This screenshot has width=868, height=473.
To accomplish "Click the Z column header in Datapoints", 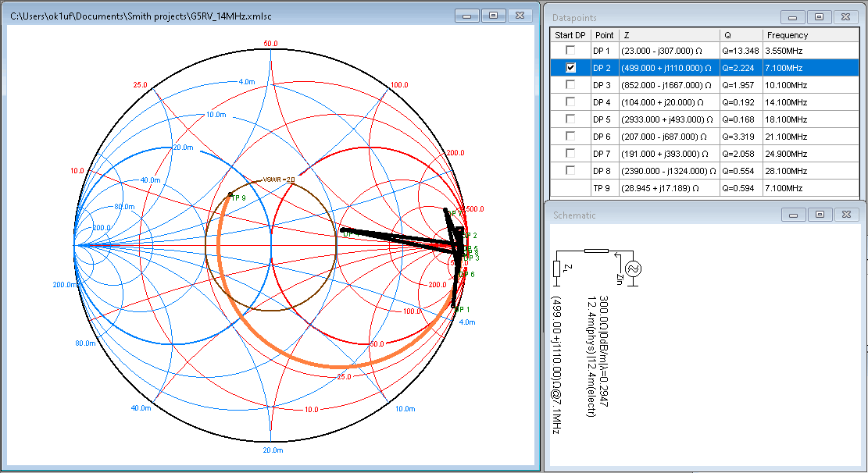I will pos(627,35).
